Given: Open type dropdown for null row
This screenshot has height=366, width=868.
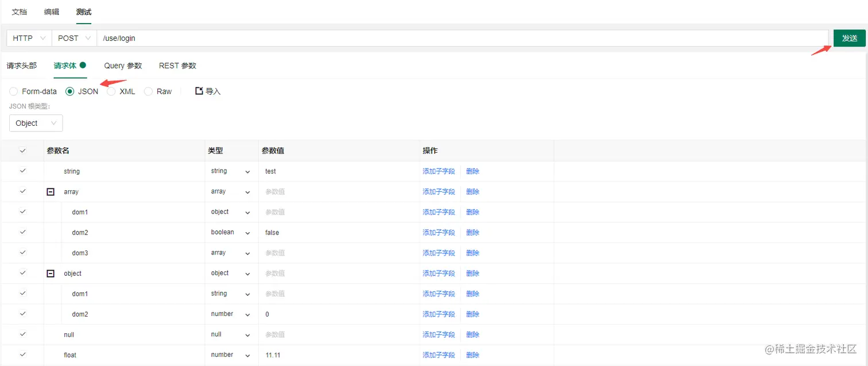Looking at the screenshot, I should tap(231, 334).
